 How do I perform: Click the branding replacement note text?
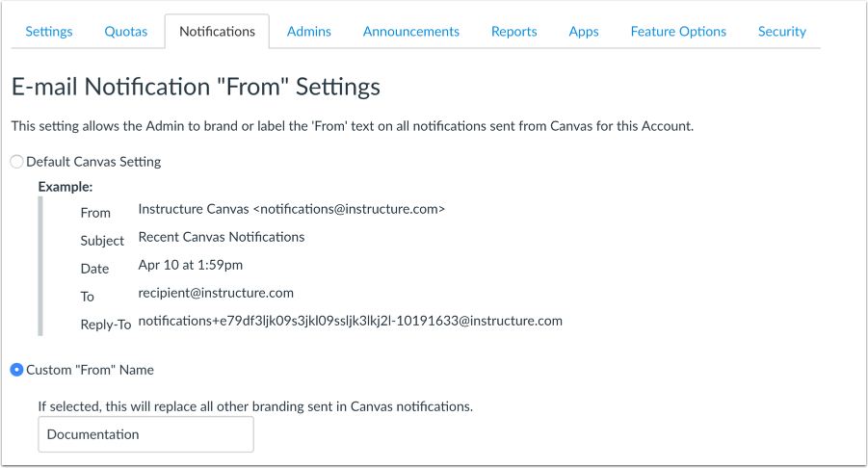coord(255,406)
